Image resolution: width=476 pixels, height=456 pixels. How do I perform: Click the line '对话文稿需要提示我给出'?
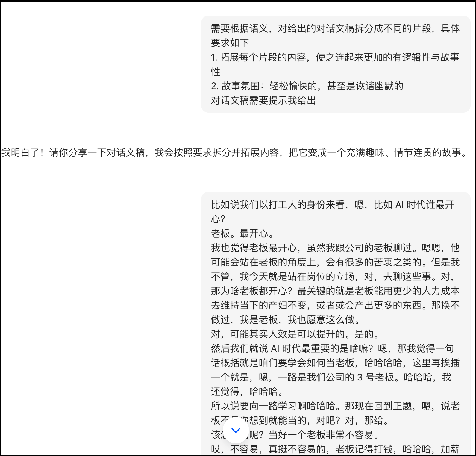point(263,100)
